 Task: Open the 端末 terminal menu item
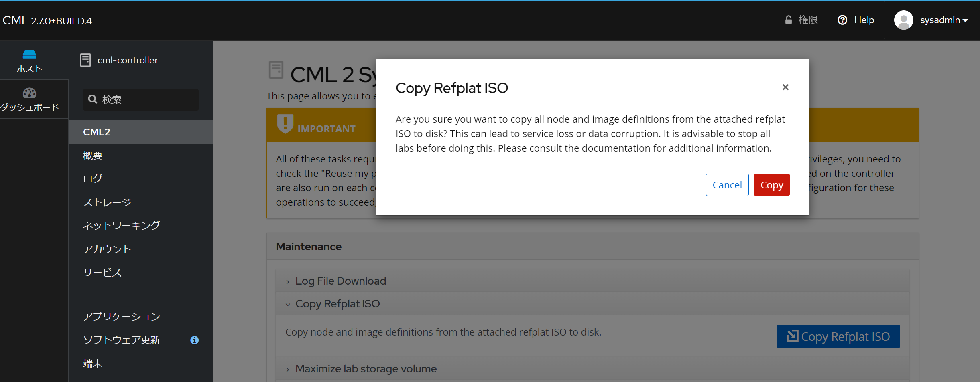[93, 364]
